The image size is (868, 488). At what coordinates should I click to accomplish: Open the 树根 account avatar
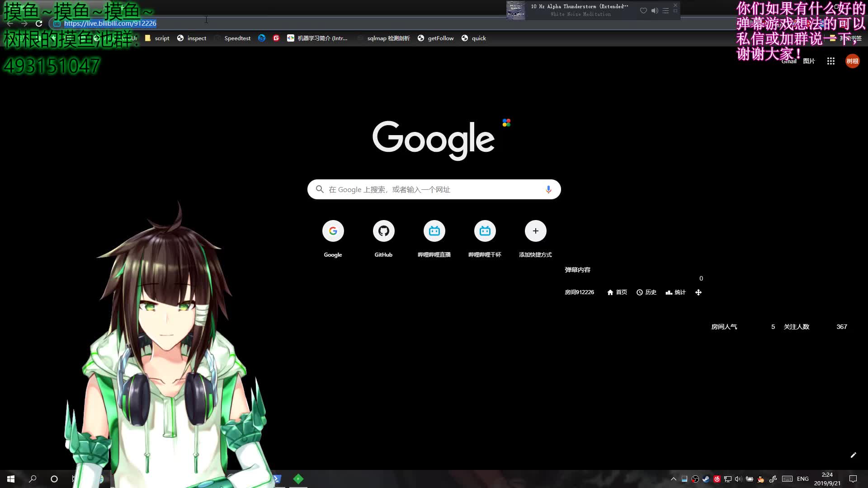(853, 61)
